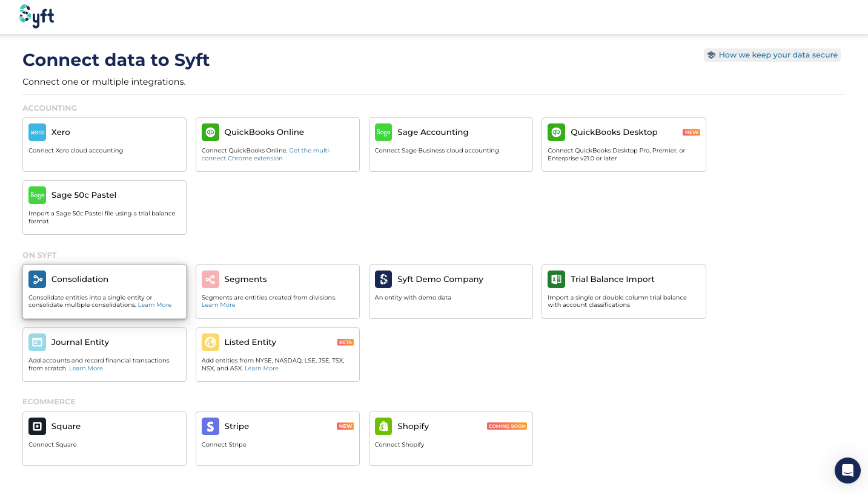Open 'How we keep your data secure'
This screenshot has height=492, width=868.
[x=772, y=55]
